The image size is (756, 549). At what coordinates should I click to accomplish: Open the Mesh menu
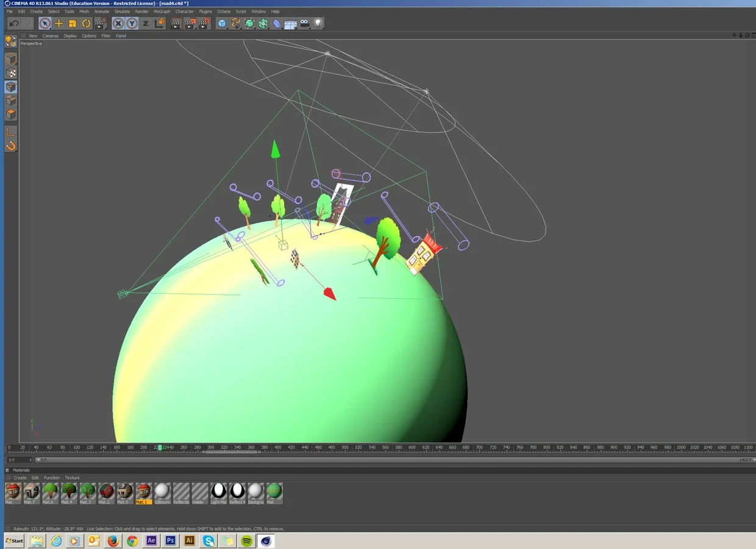point(84,12)
